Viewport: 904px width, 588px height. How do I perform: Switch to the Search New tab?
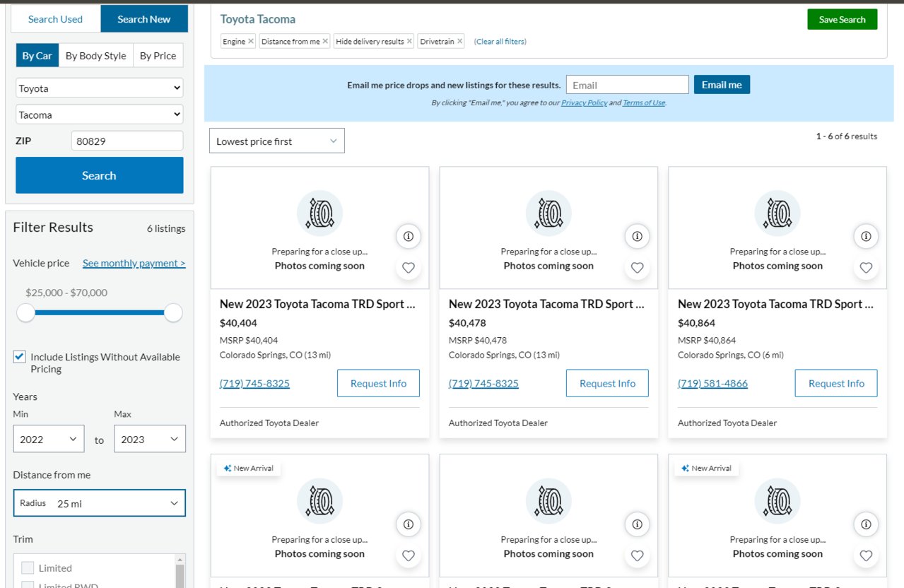click(x=144, y=19)
